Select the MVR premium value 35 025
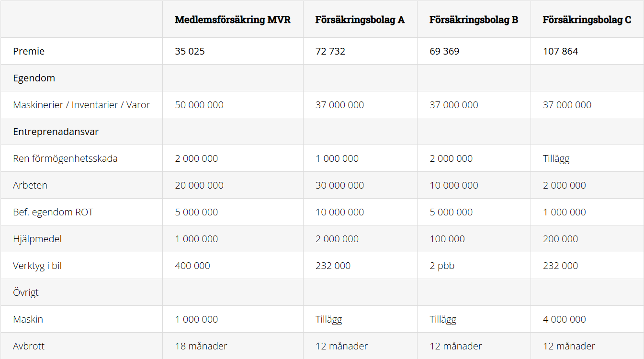Screen dimensions: 644x359 pyautogui.click(x=190, y=51)
